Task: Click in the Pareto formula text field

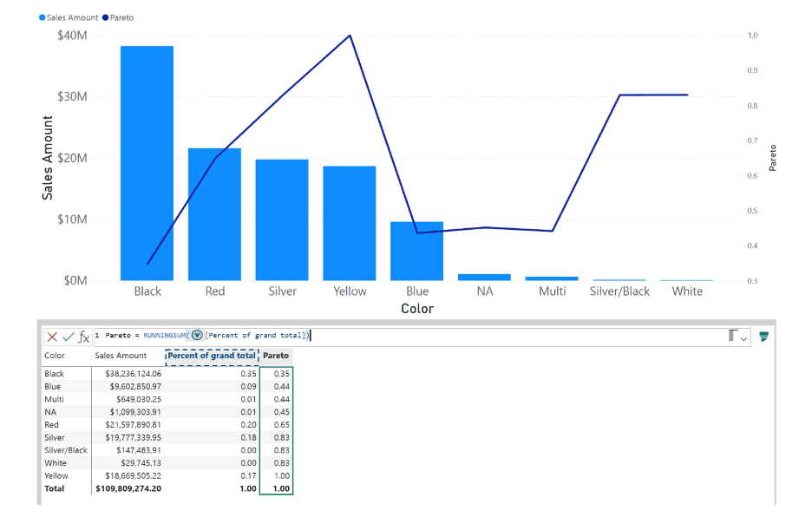Action: click(477, 336)
